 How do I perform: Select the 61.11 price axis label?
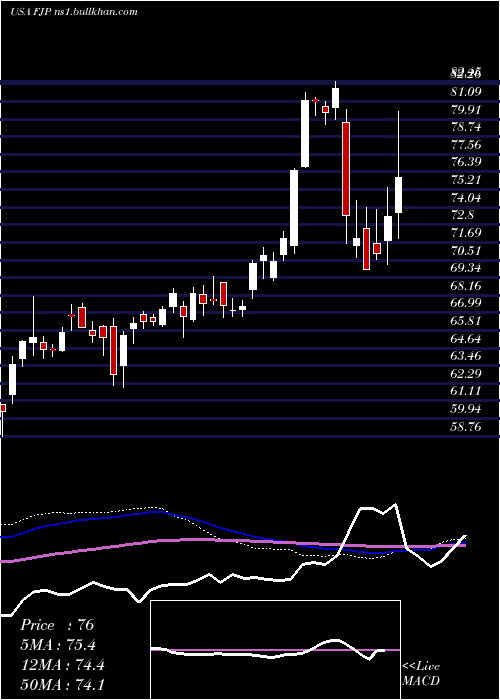466,392
